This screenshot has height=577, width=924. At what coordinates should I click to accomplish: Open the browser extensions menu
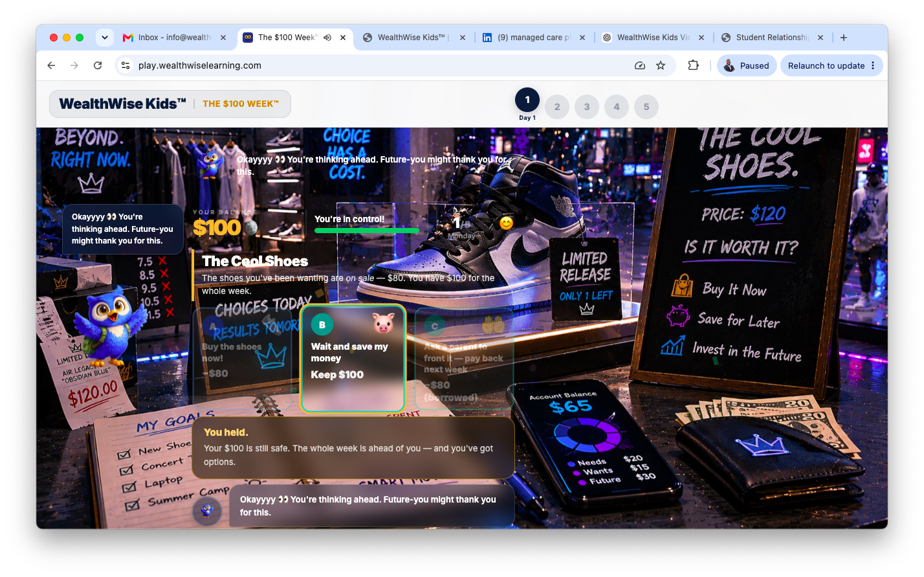(693, 65)
